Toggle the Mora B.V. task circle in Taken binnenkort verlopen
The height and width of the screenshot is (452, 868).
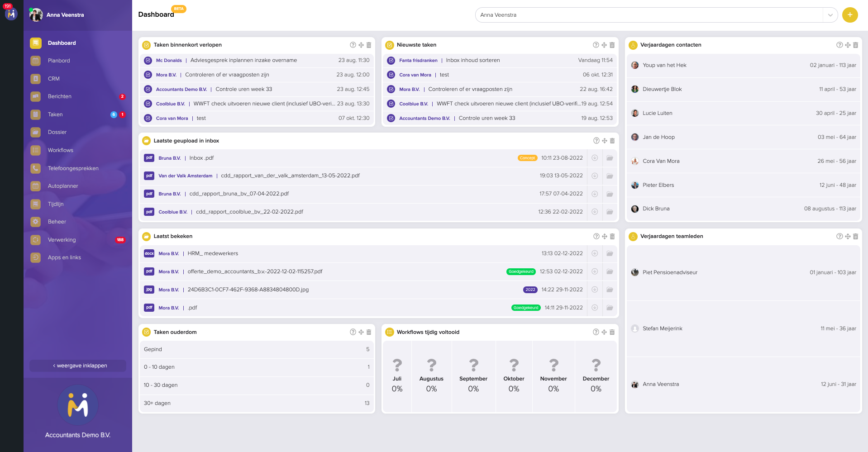pyautogui.click(x=148, y=75)
